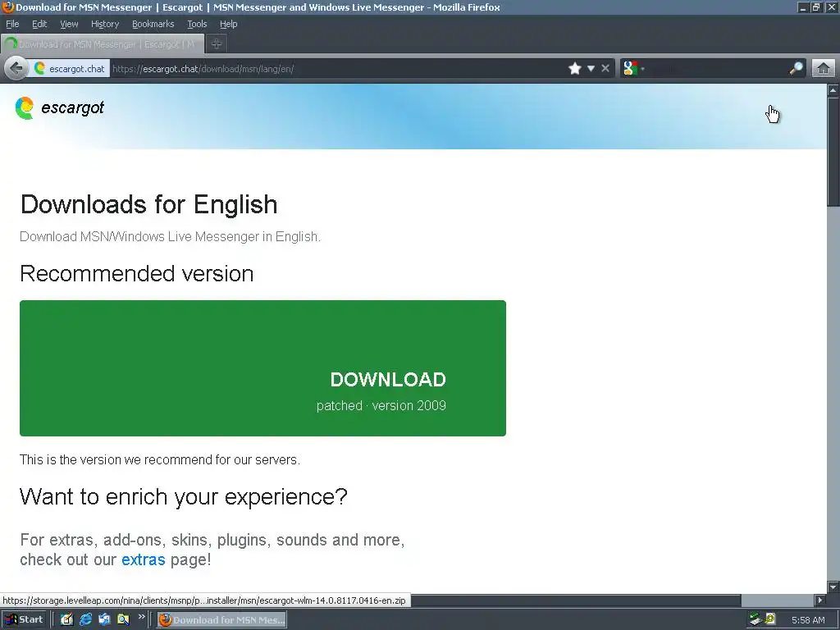
Task: Open the Start menu
Action: pyautogui.click(x=25, y=620)
